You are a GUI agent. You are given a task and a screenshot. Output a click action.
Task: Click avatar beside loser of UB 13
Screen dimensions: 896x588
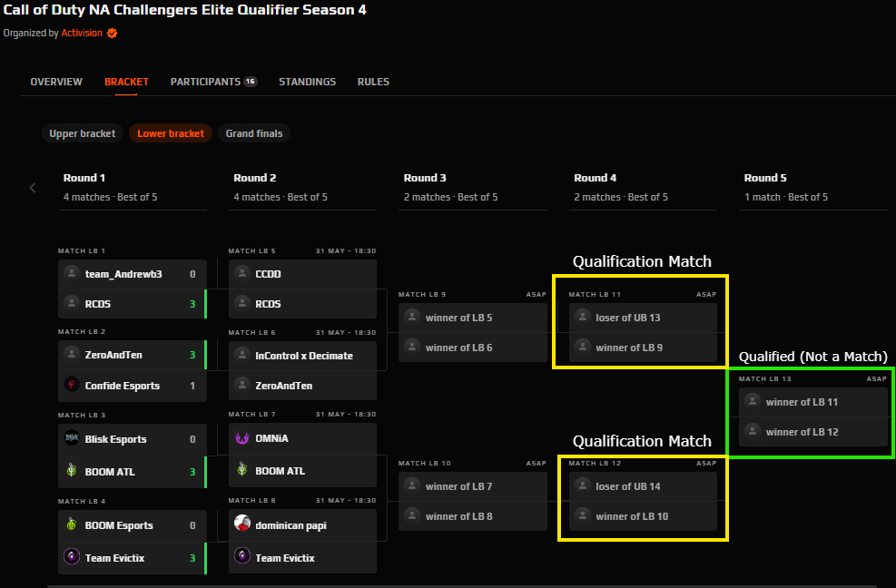click(x=582, y=317)
